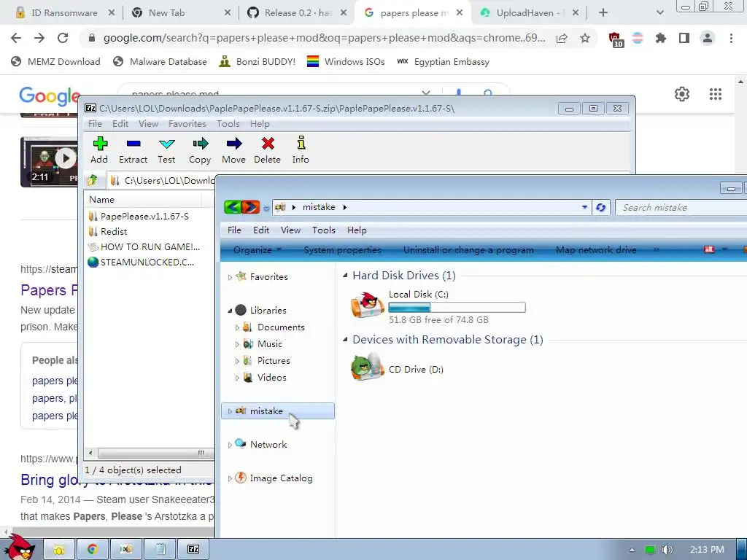Screen dimensions: 747x560
Task: Reload the Chrome page
Action: (63, 38)
